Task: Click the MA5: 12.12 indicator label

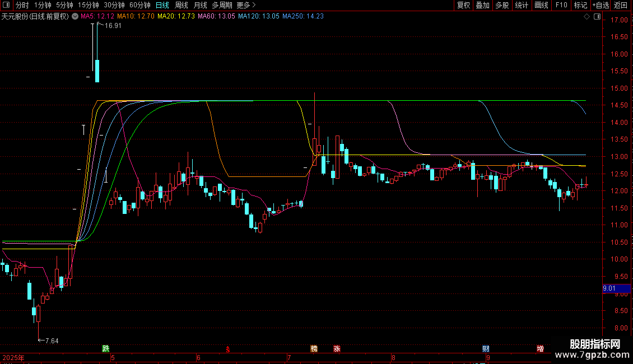Action: pyautogui.click(x=97, y=17)
